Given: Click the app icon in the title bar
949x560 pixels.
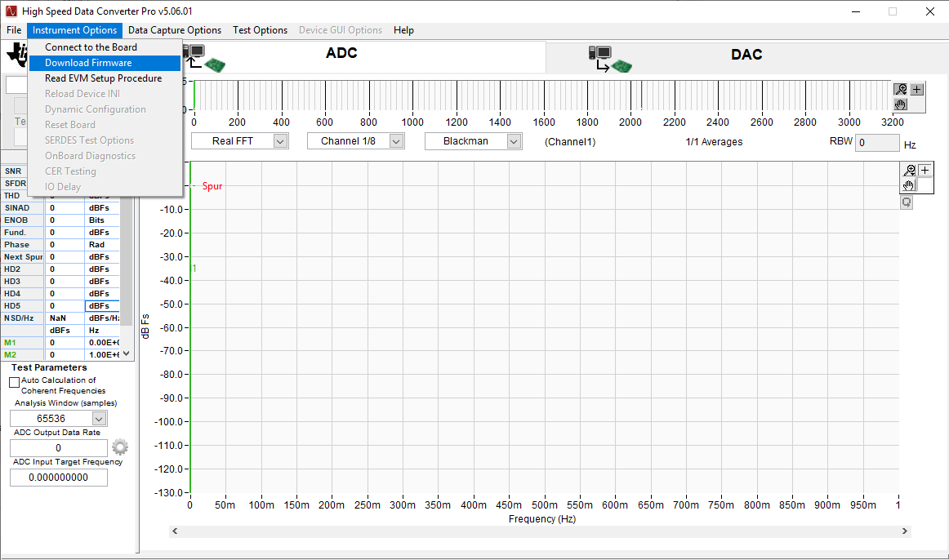Looking at the screenshot, I should pos(11,11).
